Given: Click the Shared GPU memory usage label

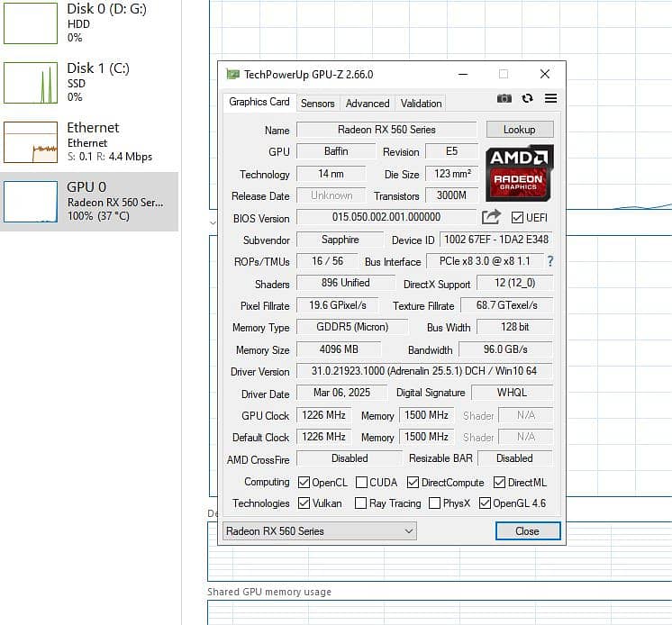Looking at the screenshot, I should [269, 592].
